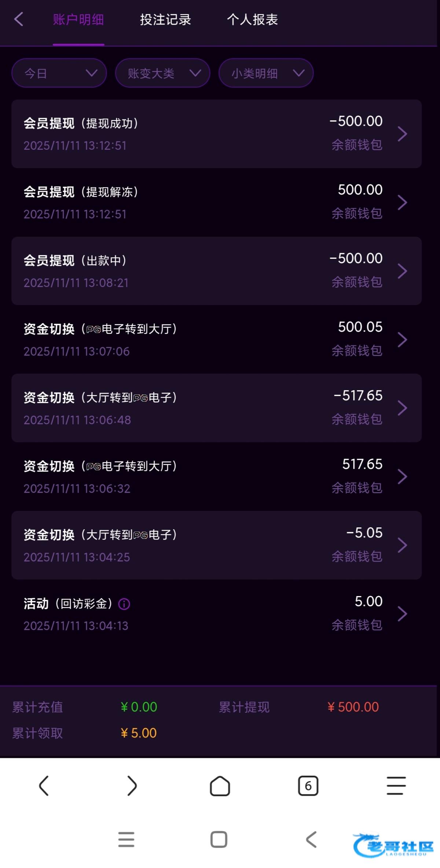Screen dimensions: 440x868
Task: Switch to the 投注记录 tab
Action: (165, 20)
